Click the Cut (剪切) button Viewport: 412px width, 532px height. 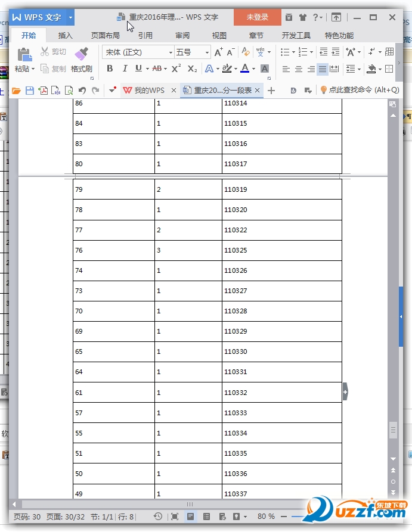[53, 52]
